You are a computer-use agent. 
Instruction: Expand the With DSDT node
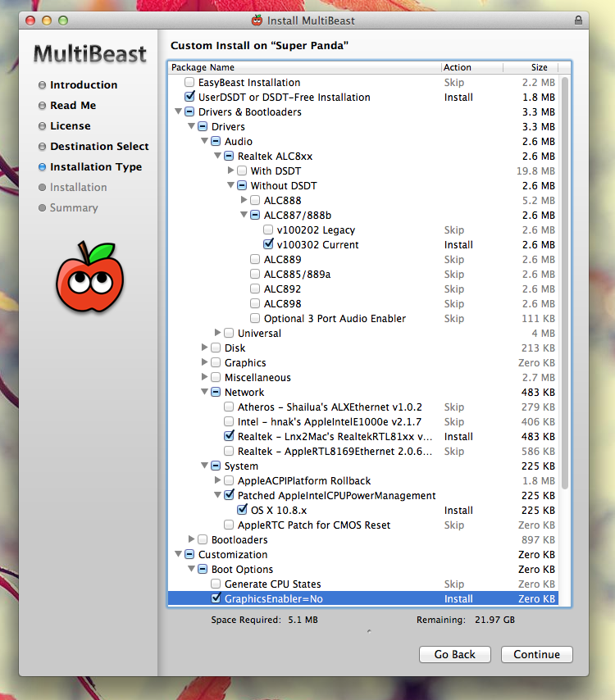(x=230, y=170)
